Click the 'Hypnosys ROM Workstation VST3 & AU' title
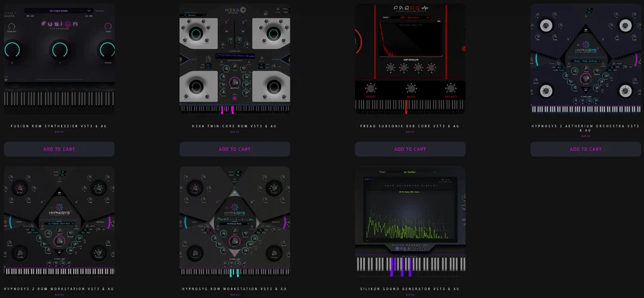Image resolution: width=644 pixels, height=298 pixels. click(235, 289)
